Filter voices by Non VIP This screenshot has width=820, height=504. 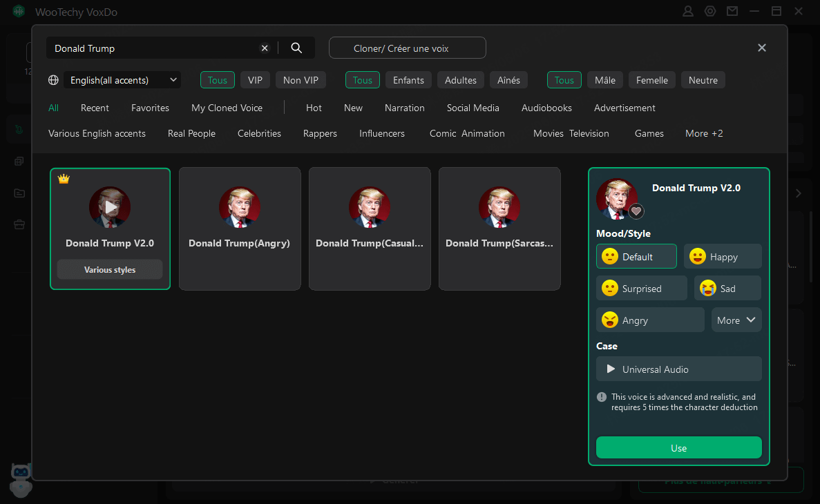point(301,80)
